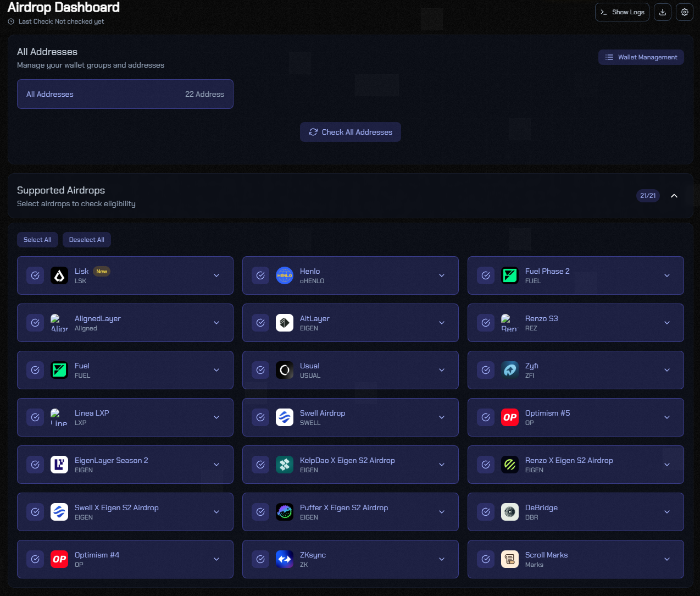Toggle the Henlo airdrop checkbox
The image size is (700, 596).
click(260, 275)
